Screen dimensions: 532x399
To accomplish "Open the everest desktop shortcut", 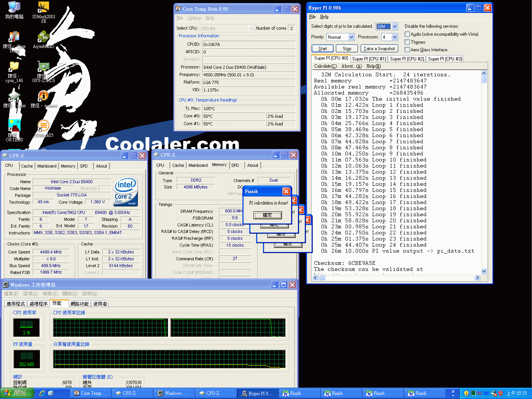I will (43, 100).
